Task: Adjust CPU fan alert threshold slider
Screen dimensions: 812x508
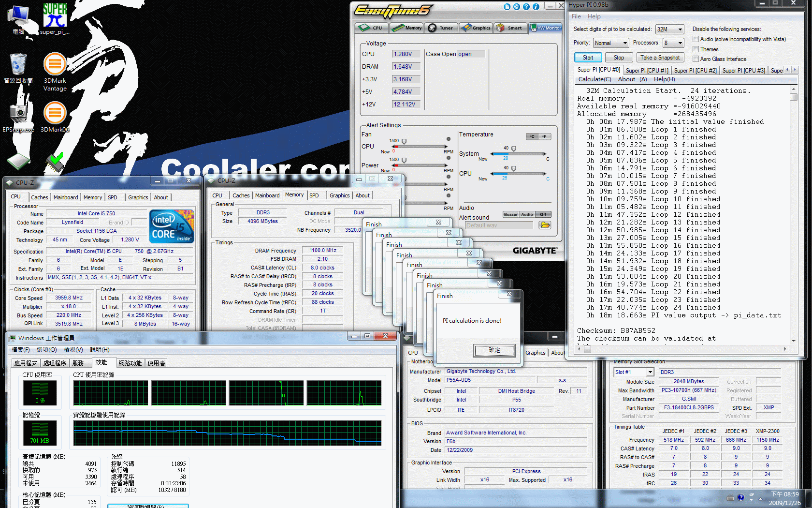Action: [404, 141]
